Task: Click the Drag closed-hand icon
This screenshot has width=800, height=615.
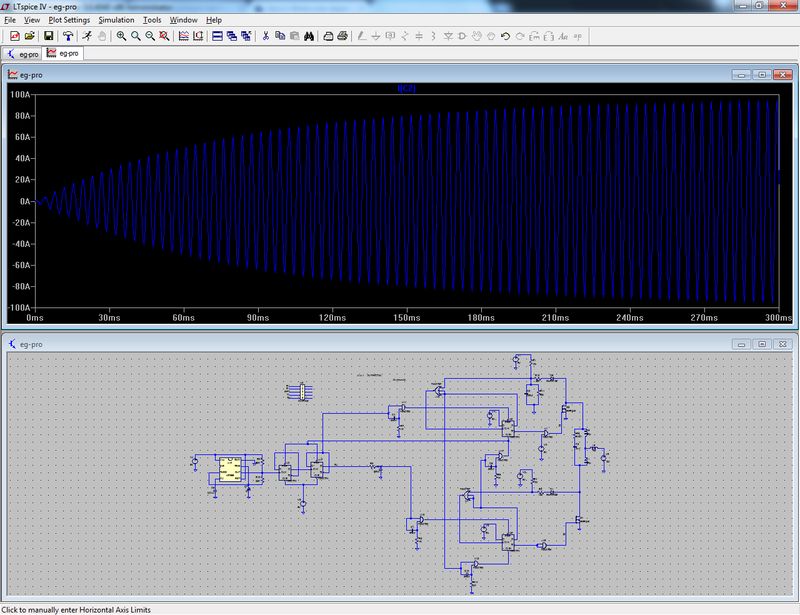Action: click(x=491, y=36)
